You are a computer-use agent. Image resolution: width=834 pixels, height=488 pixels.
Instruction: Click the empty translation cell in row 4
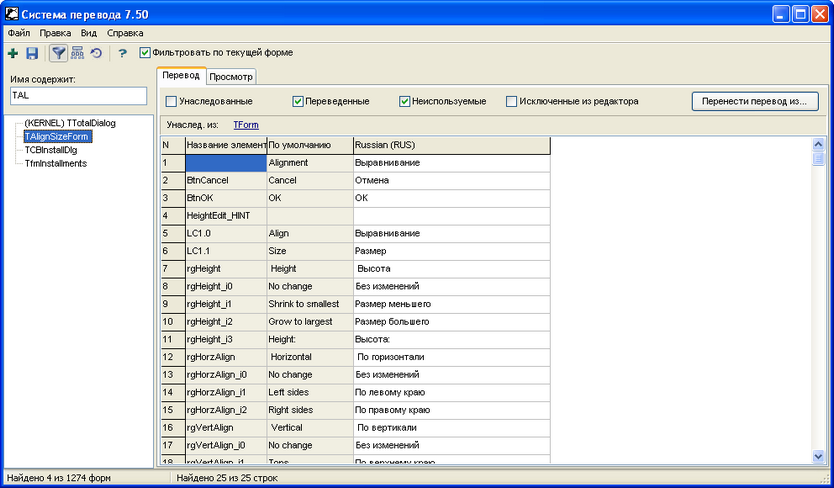(x=452, y=216)
